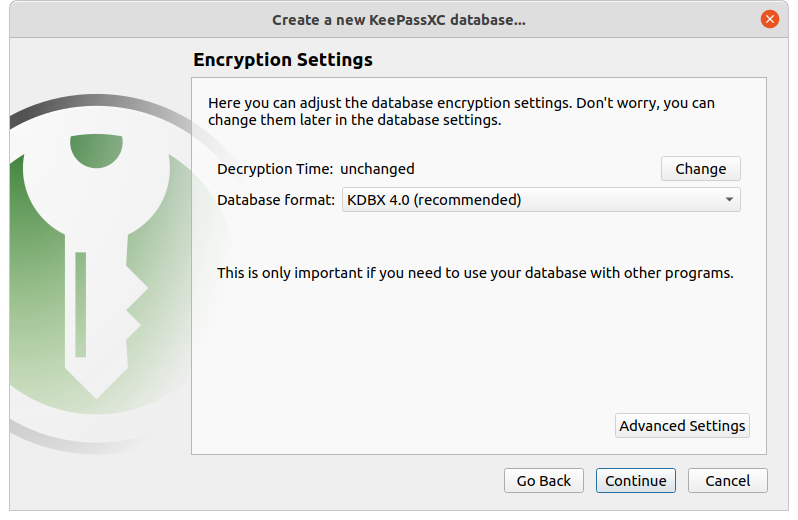This screenshot has width=798, height=520.
Task: Click the note about other programs
Action: (475, 272)
